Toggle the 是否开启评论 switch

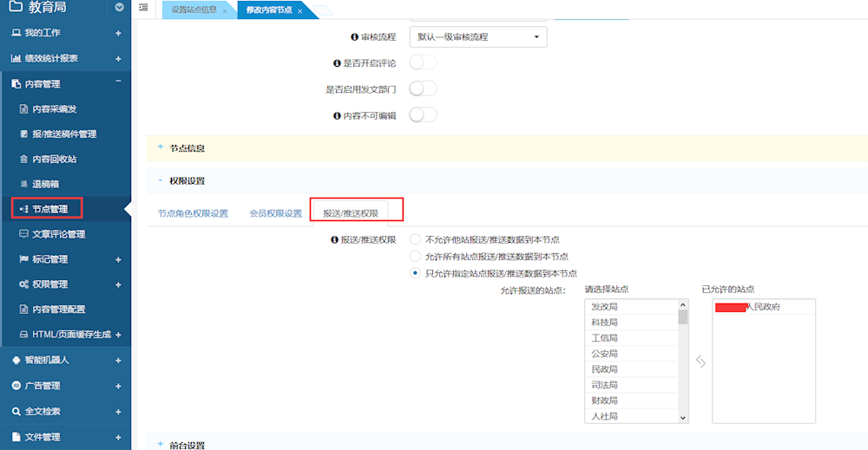click(x=422, y=62)
